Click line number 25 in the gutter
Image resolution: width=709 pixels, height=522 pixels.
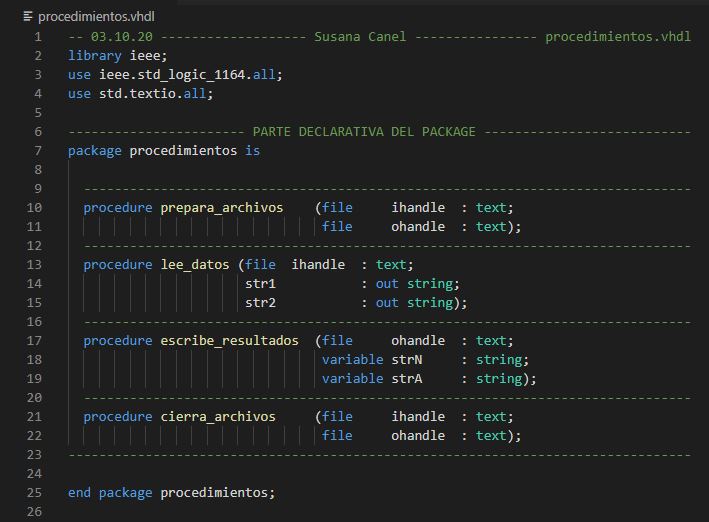click(34, 493)
